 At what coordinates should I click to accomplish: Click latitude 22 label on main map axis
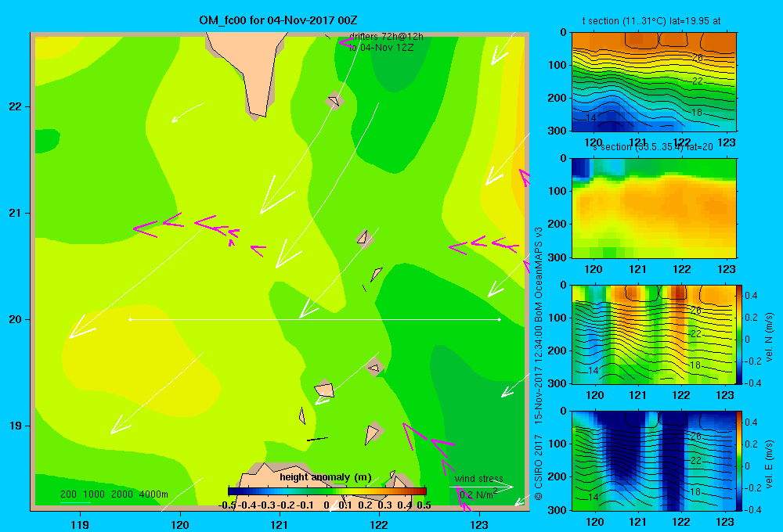(x=16, y=107)
